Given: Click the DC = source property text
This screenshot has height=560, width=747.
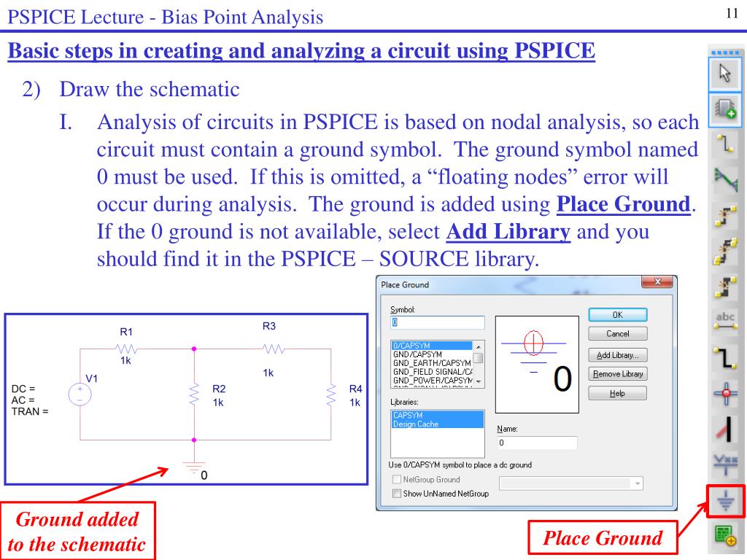Looking at the screenshot, I should (x=23, y=389).
